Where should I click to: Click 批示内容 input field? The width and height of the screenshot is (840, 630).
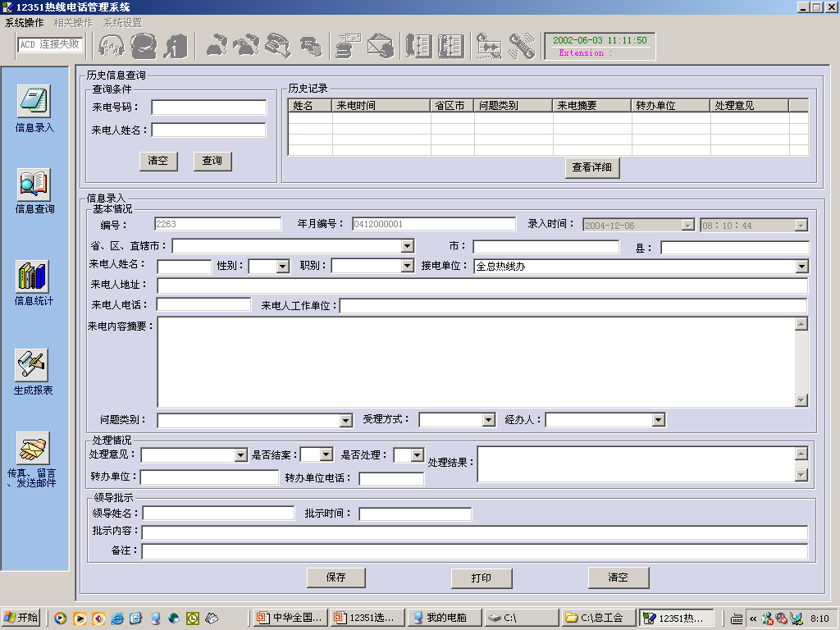475,532
